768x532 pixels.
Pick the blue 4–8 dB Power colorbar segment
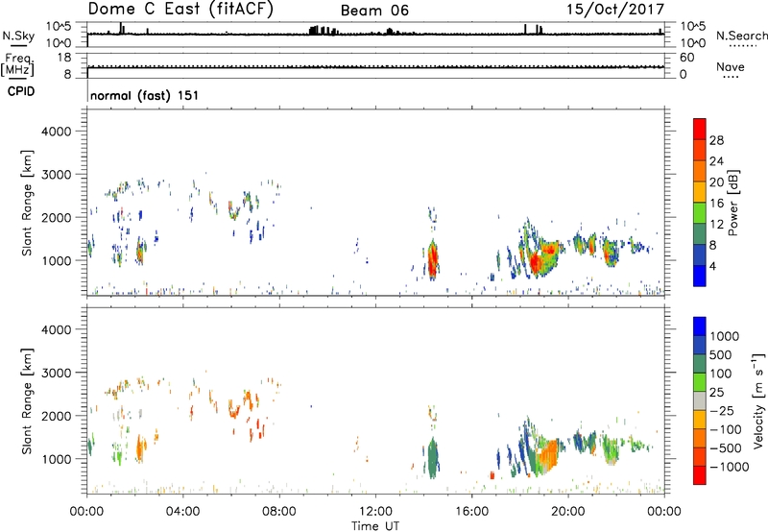[700, 254]
